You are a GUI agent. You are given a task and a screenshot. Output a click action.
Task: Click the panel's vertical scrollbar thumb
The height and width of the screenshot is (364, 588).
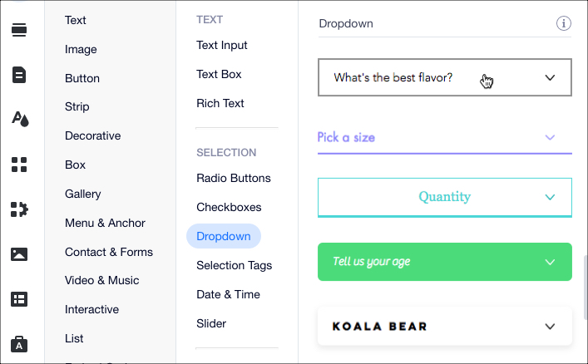click(585, 288)
